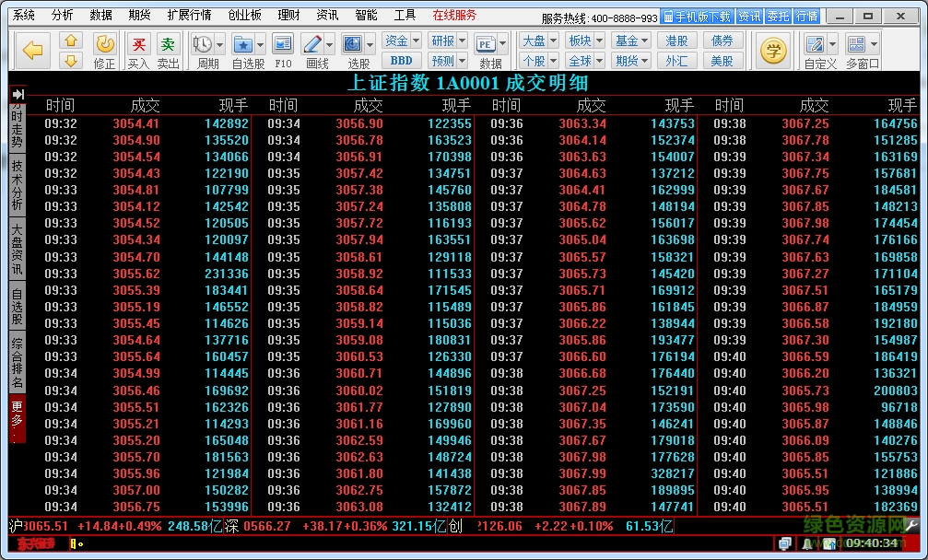This screenshot has height=560, width=928.
Task: Open the 资金 dropdown button
Action: coord(402,41)
